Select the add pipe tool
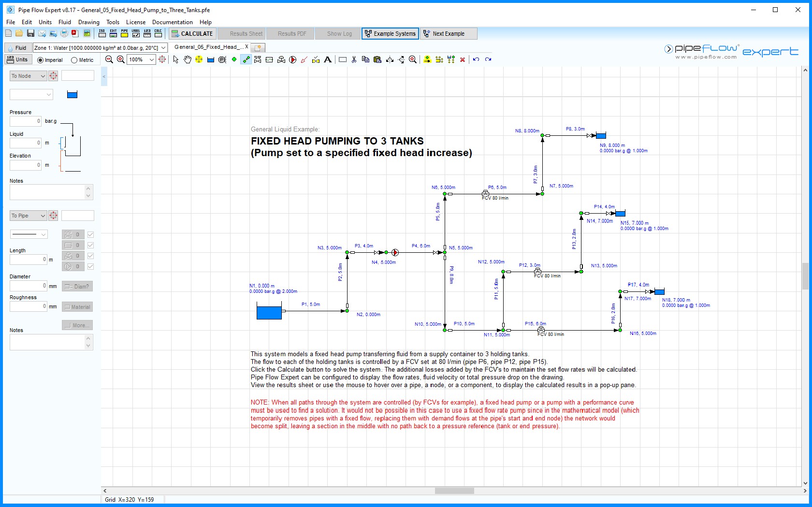812x507 pixels. 246,59
